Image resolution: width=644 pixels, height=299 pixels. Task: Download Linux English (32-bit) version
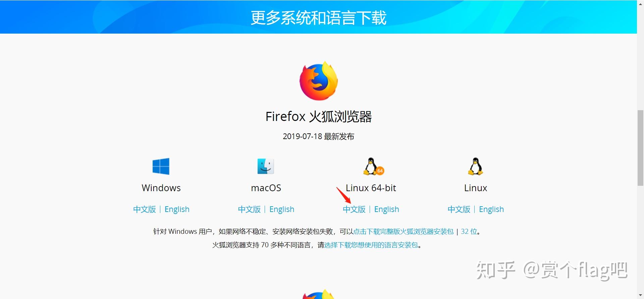point(491,209)
